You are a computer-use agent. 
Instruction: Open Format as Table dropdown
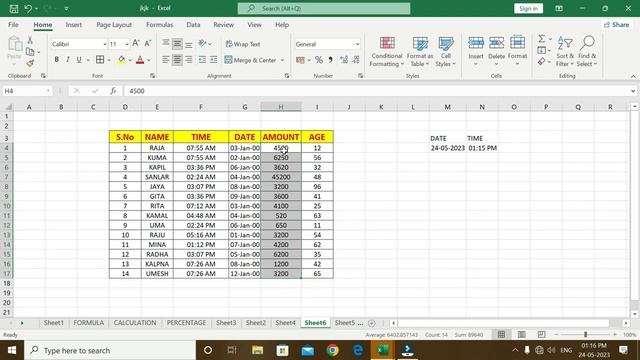pyautogui.click(x=420, y=51)
